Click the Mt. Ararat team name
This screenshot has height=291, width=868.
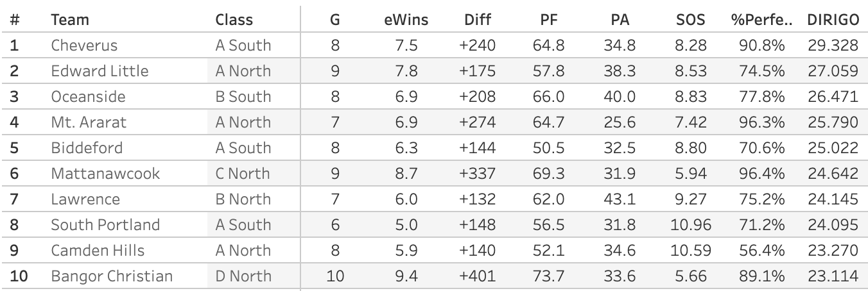(89, 122)
